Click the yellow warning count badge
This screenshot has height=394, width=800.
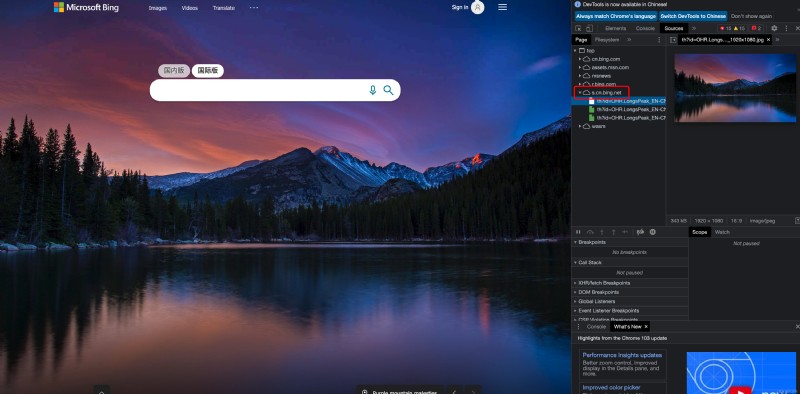pyautogui.click(x=739, y=29)
